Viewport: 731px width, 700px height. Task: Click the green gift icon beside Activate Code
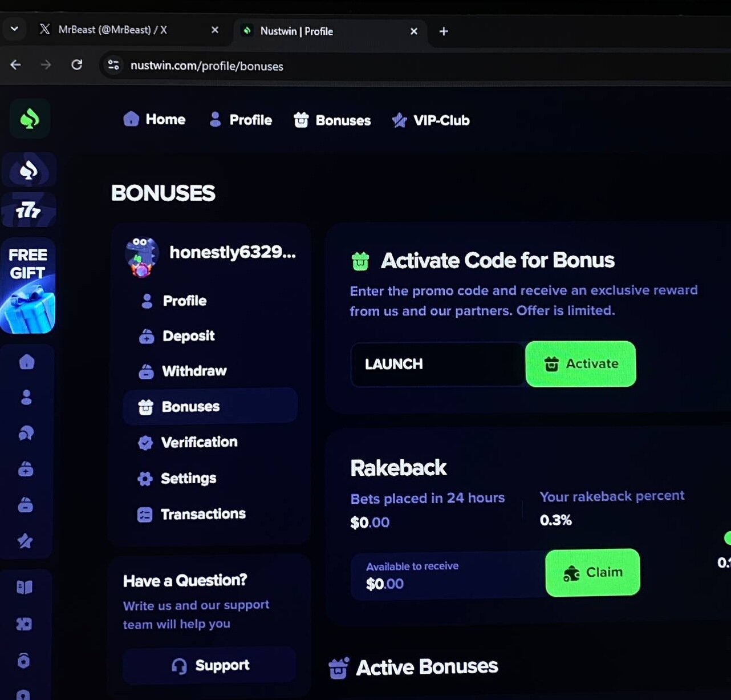coord(360,261)
